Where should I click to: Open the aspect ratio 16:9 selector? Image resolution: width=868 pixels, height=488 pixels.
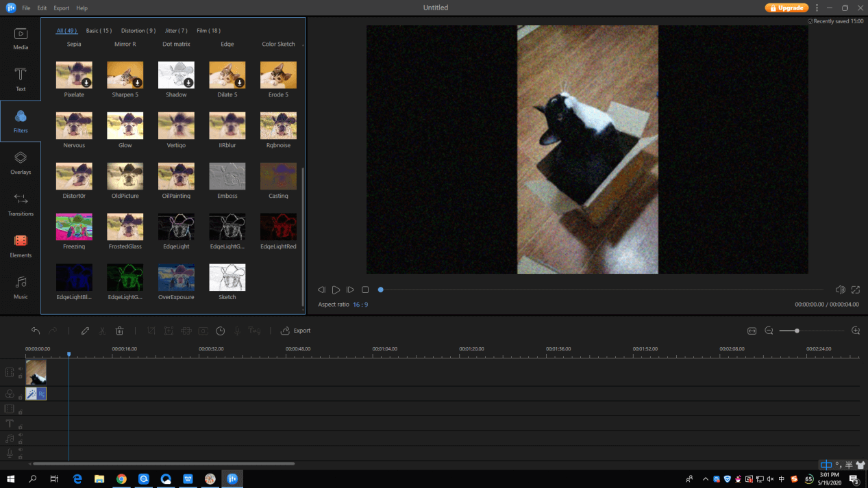point(360,305)
